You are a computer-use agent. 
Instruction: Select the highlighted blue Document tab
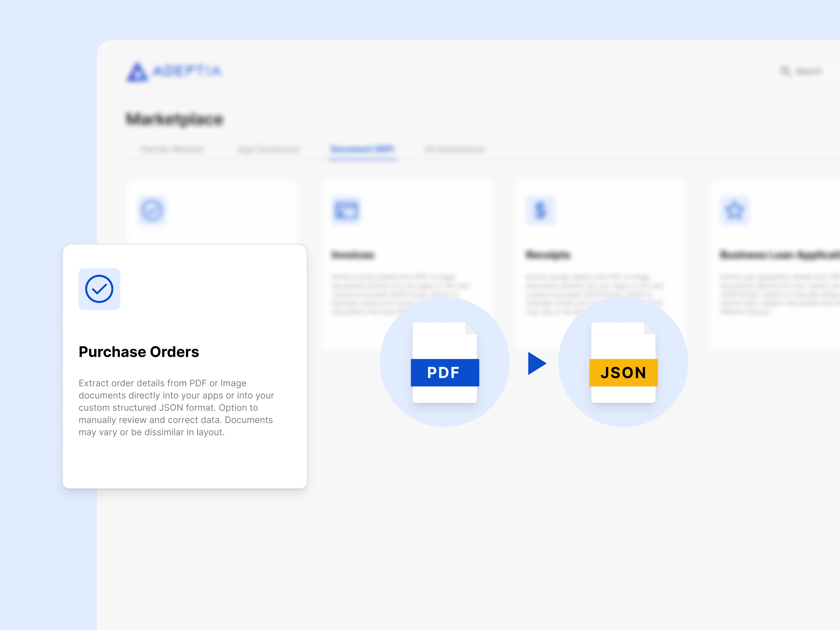point(362,149)
